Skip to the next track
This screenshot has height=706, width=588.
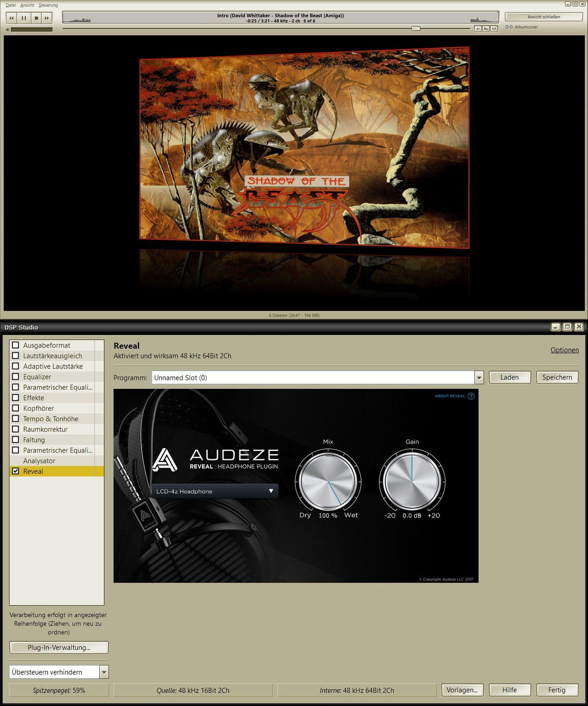pyautogui.click(x=47, y=18)
